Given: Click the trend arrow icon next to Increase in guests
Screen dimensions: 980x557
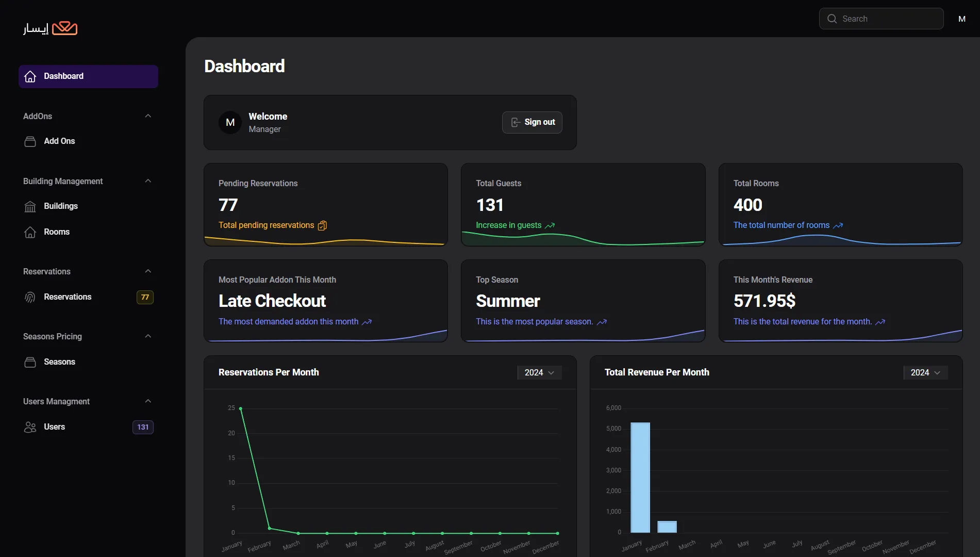Looking at the screenshot, I should (x=550, y=225).
